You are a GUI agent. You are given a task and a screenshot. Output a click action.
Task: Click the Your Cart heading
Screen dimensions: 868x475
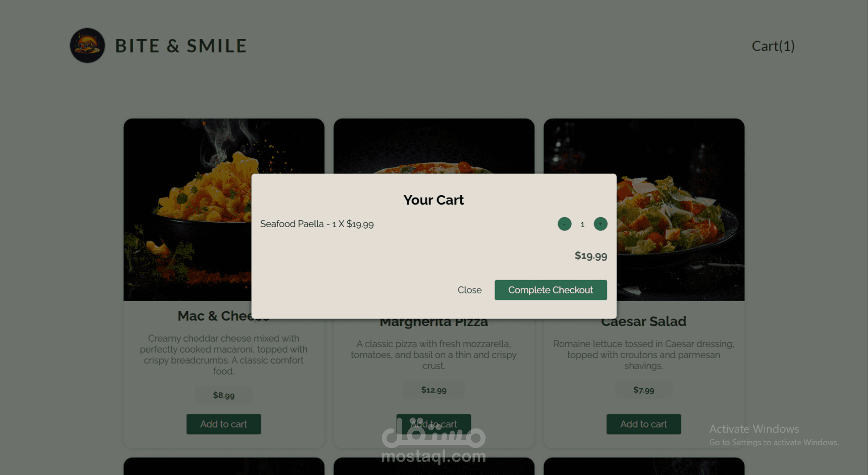(434, 200)
